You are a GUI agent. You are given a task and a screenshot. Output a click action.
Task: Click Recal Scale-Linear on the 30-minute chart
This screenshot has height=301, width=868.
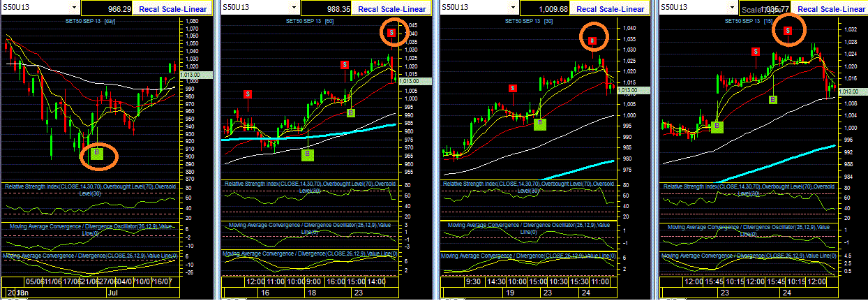tap(610, 8)
